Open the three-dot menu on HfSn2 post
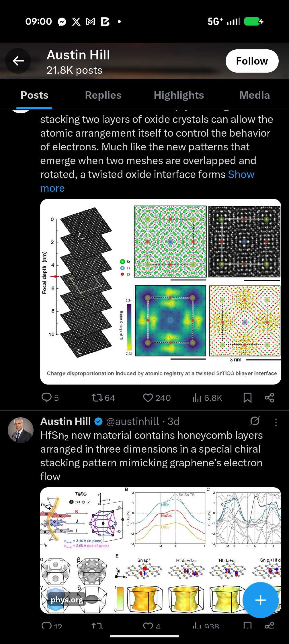Screen dimensions: 289x644 point(276,422)
